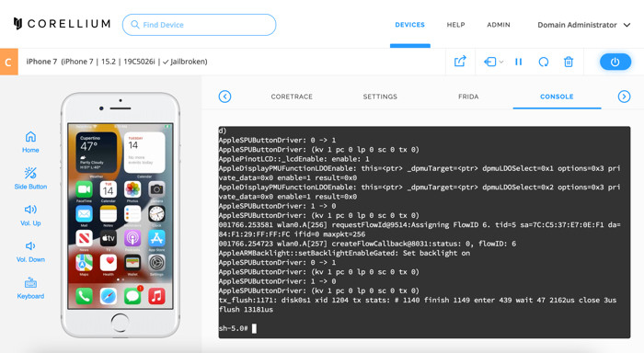
Task: Click the 'Set backlight on' console line
Action: 345,253
